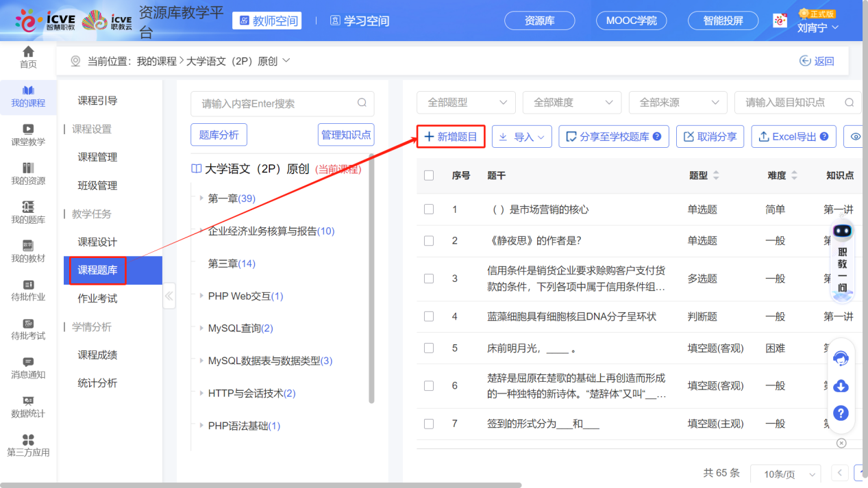Check the select-all checkbox in table header
This screenshot has width=868, height=488.
click(x=429, y=175)
